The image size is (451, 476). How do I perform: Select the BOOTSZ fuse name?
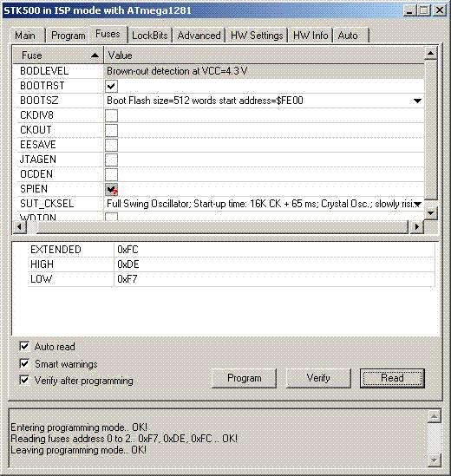39,101
